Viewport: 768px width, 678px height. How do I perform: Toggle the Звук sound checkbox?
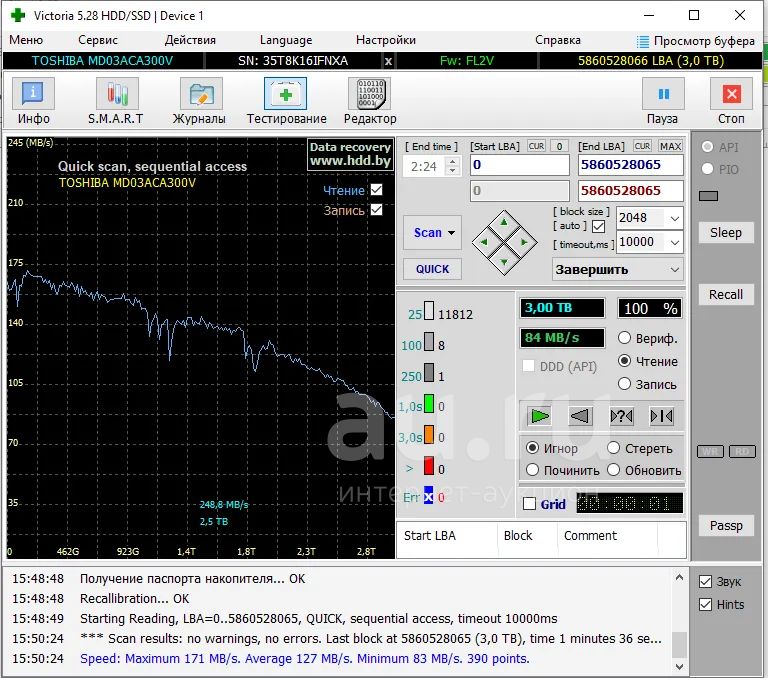click(x=705, y=581)
